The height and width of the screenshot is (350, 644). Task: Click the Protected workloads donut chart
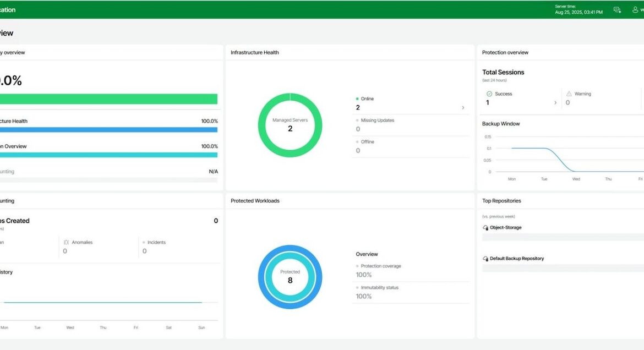point(290,277)
